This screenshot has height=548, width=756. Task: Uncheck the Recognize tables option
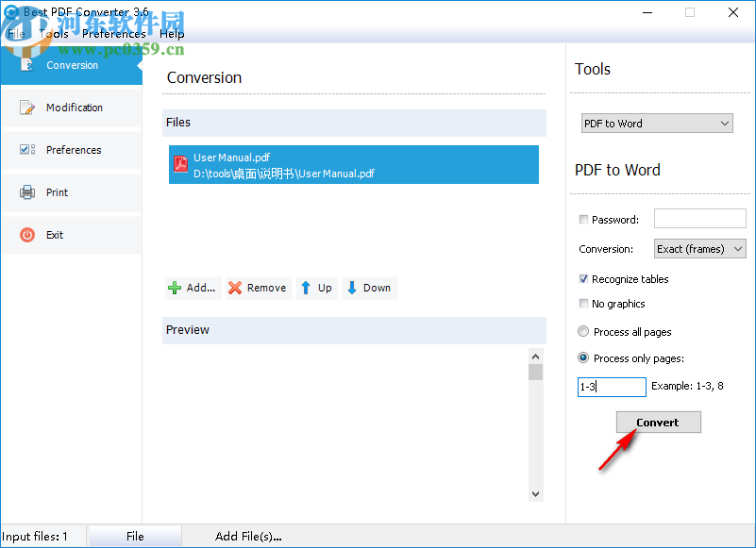click(582, 279)
